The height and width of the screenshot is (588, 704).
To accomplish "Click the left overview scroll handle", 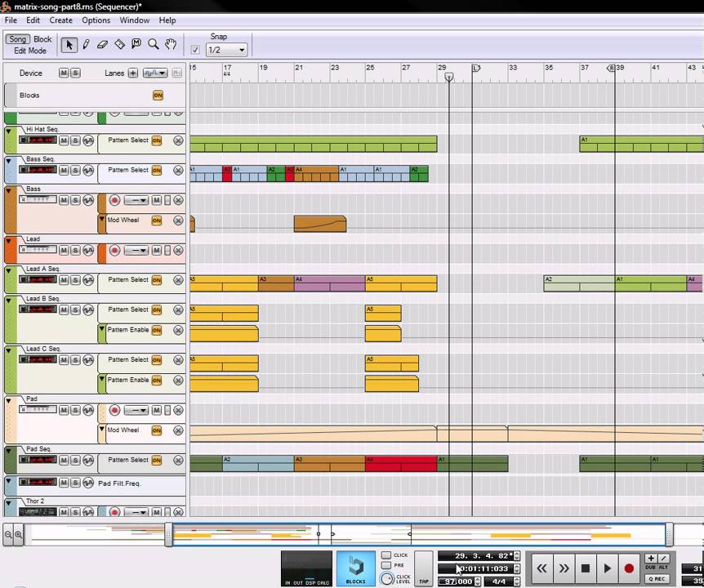I will pos(169,534).
